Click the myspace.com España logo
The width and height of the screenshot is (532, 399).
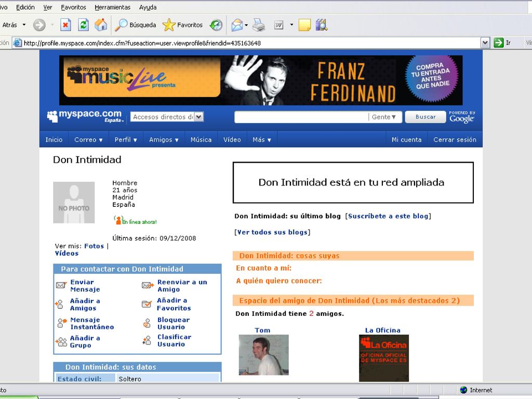pyautogui.click(x=85, y=116)
